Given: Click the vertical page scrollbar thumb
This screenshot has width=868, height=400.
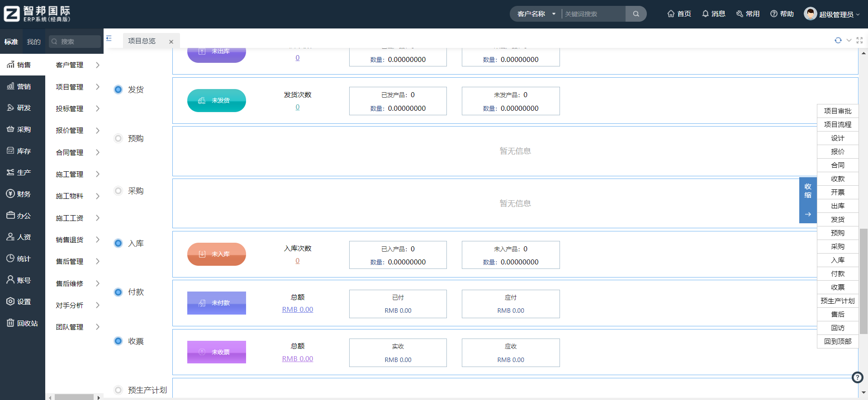Looking at the screenshot, I should tap(863, 281).
